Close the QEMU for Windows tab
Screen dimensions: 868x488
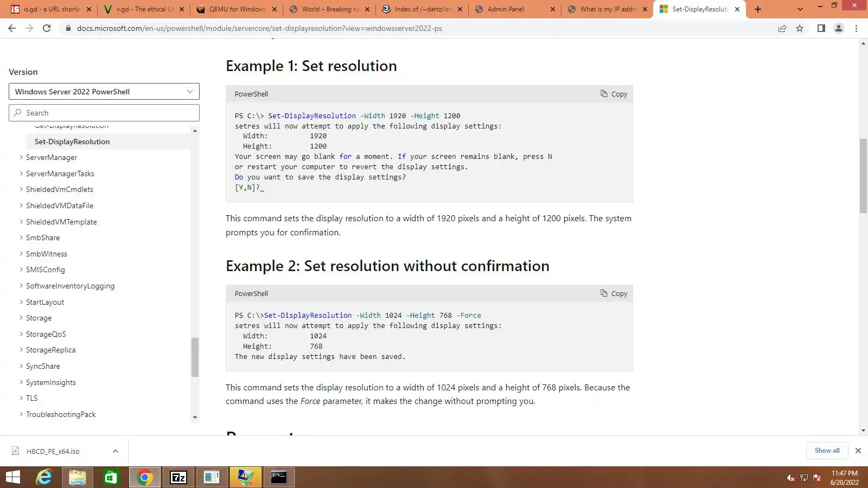click(x=275, y=9)
